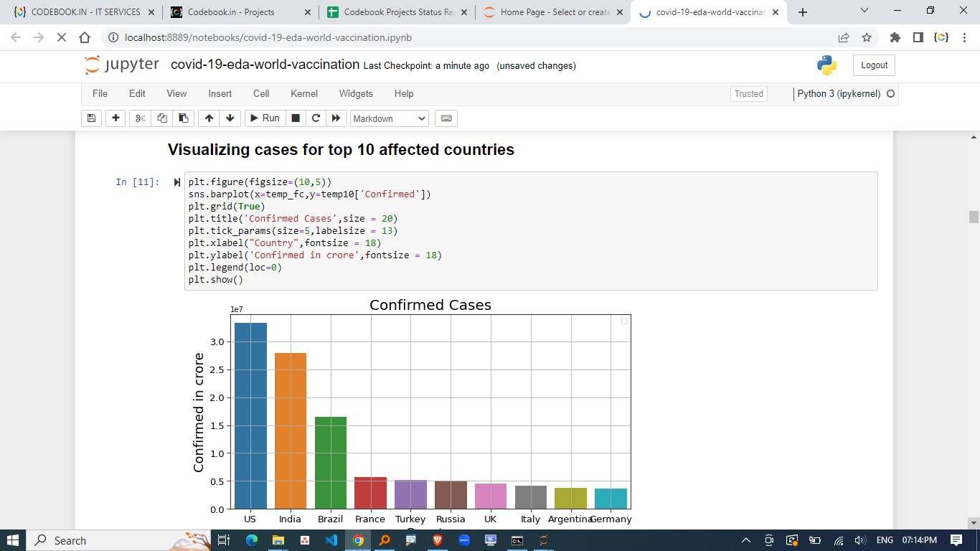
Task: Open Visual Studio Code from taskbar
Action: (x=331, y=540)
